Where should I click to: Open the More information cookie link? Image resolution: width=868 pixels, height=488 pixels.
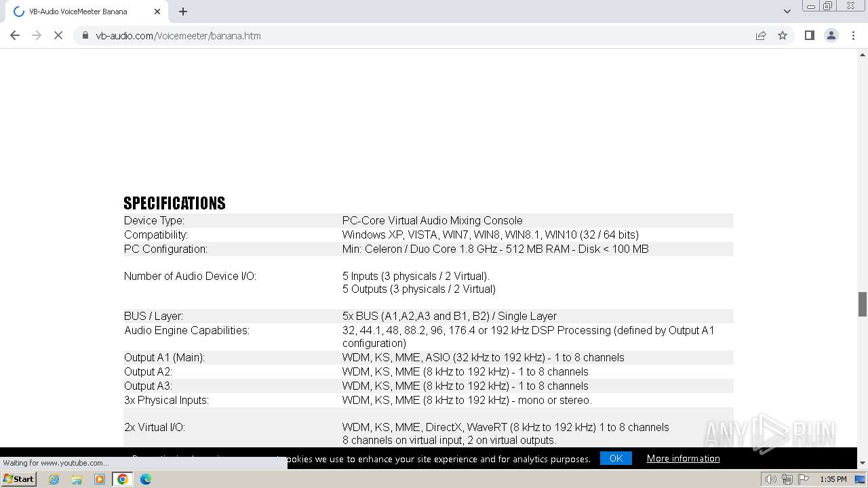pyautogui.click(x=683, y=458)
